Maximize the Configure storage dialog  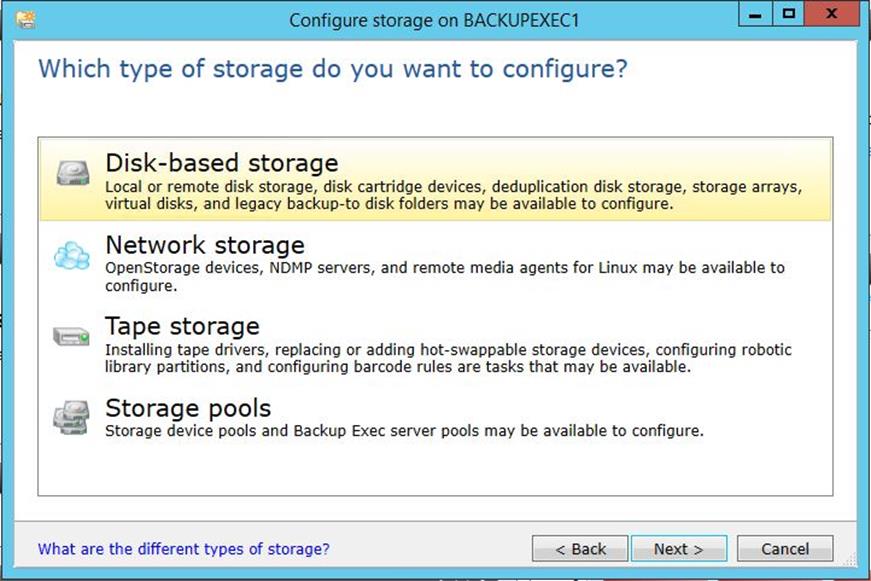pos(788,14)
